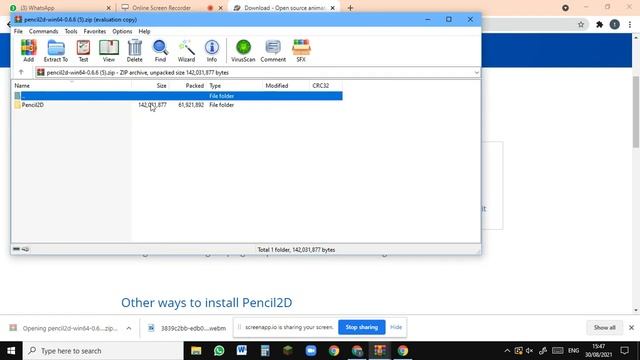Click the Add archive toolbar icon

[x=29, y=51]
